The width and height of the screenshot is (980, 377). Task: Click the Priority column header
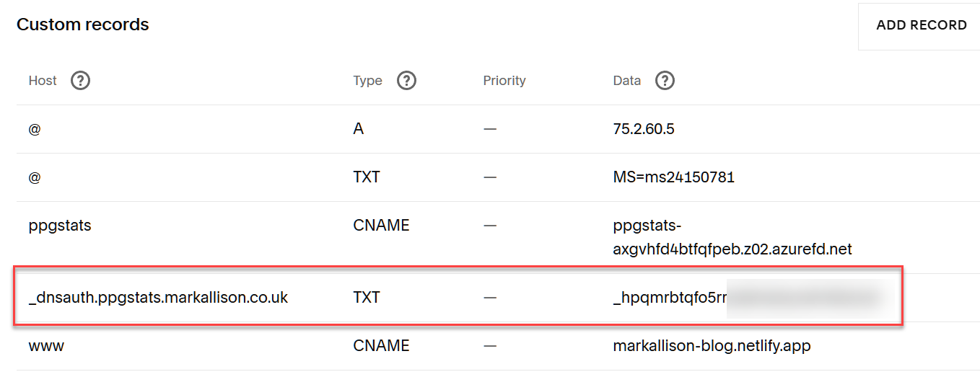tap(504, 81)
